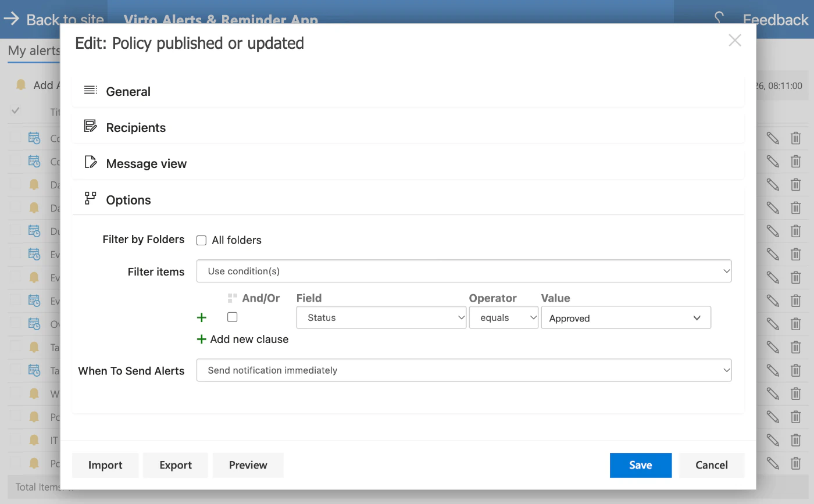Cancel editing the alert

tap(712, 465)
